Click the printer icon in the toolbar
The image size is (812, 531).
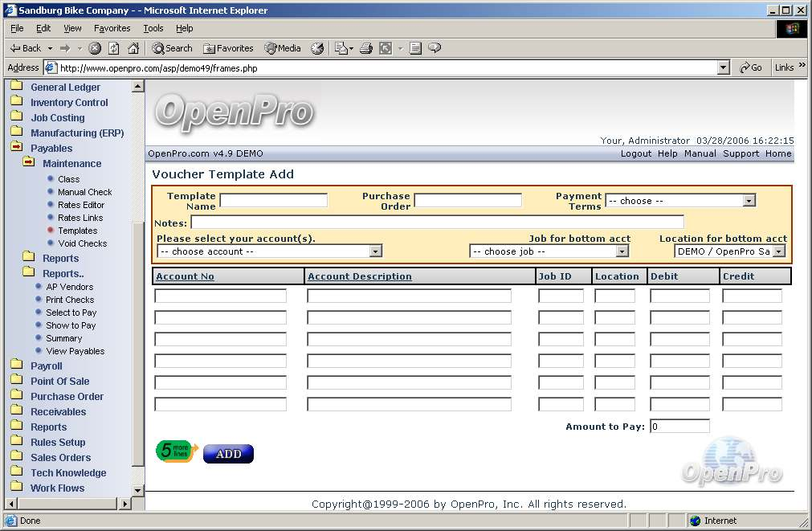pos(366,48)
